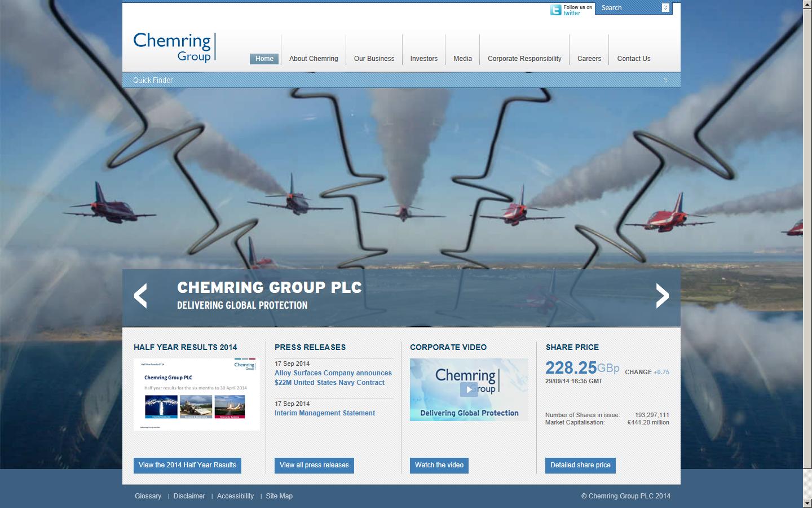Open the Alloy Surfaces $22M Navy Contract release
The height and width of the screenshot is (508, 812).
333,378
